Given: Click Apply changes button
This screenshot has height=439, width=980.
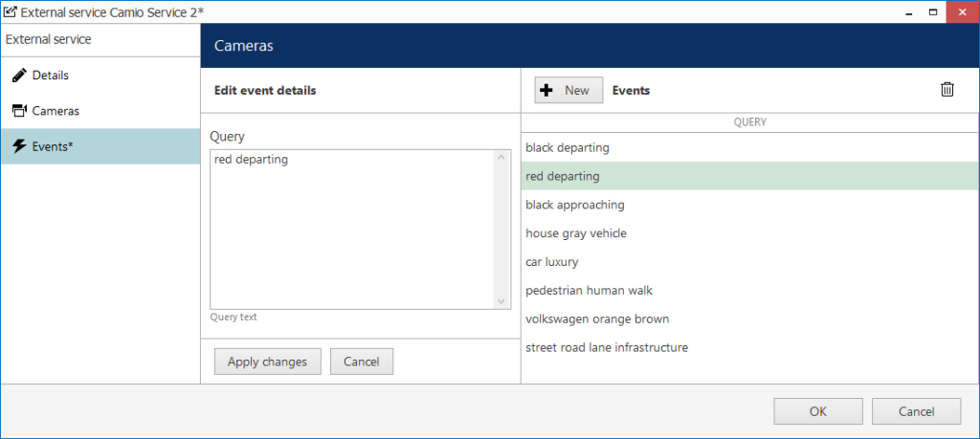Looking at the screenshot, I should point(268,362).
